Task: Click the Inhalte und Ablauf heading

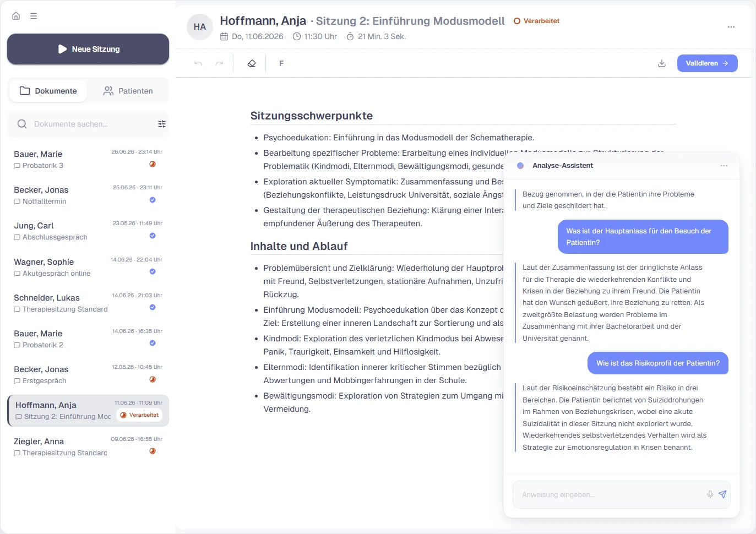Action: click(299, 246)
